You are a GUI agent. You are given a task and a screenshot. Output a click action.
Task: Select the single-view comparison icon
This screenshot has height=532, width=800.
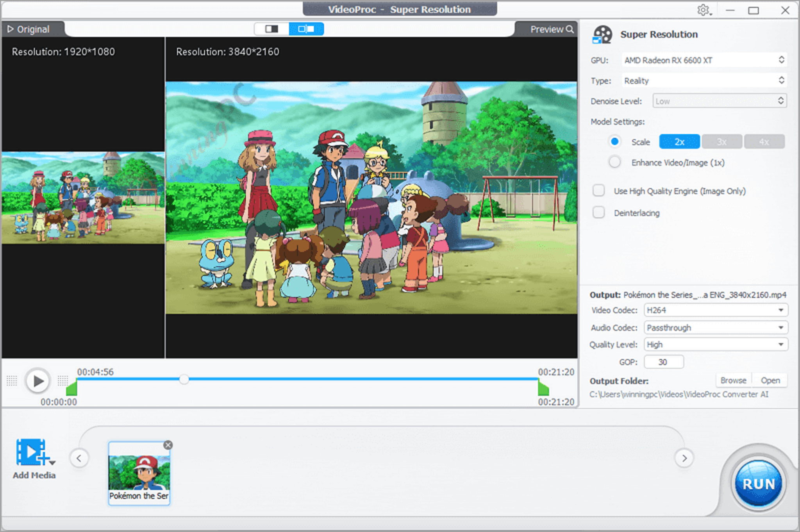(x=273, y=29)
